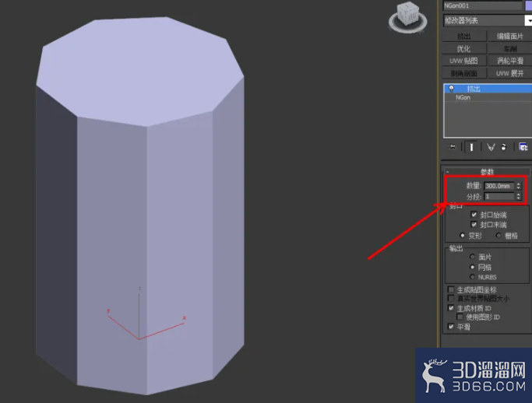The width and height of the screenshot is (532, 403).
Task: Click Remove Modifier from stack icon
Action: pyautogui.click(x=504, y=147)
